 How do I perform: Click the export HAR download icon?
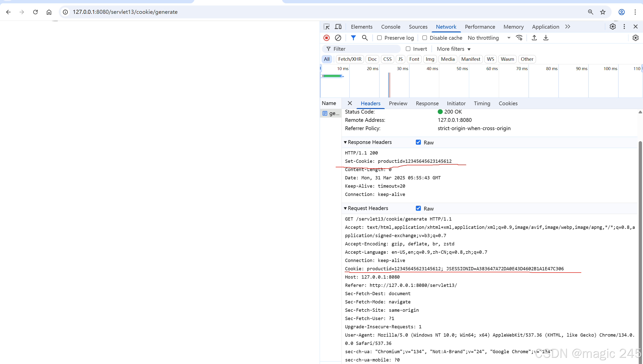(x=546, y=38)
